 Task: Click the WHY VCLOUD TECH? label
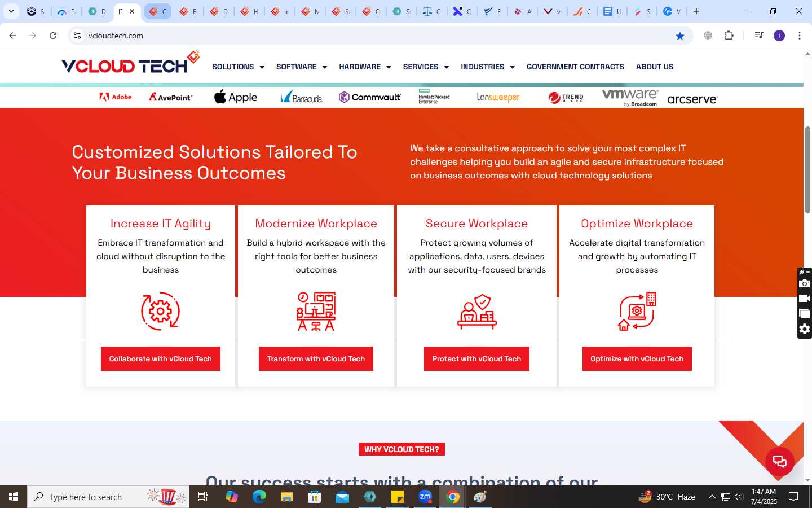tap(401, 449)
